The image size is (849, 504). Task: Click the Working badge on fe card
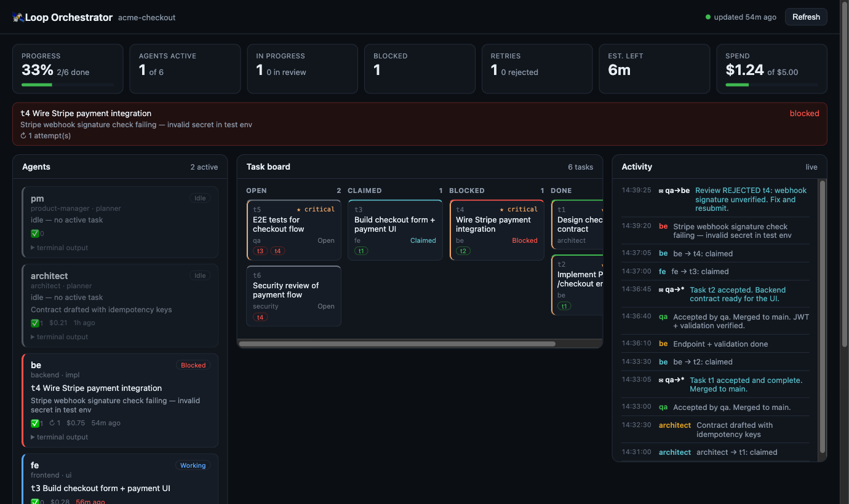click(193, 465)
